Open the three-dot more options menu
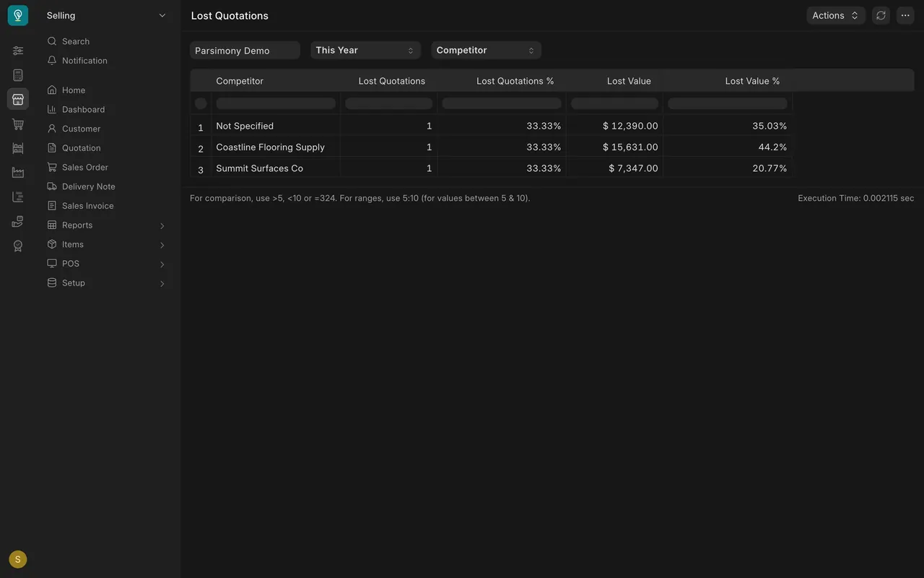The height and width of the screenshot is (578, 924). click(905, 15)
